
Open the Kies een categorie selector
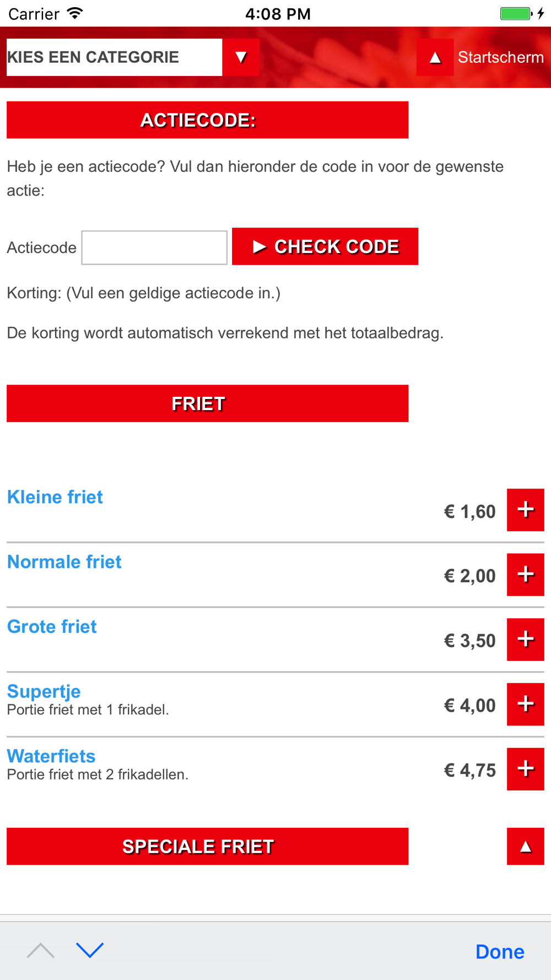coord(114,57)
